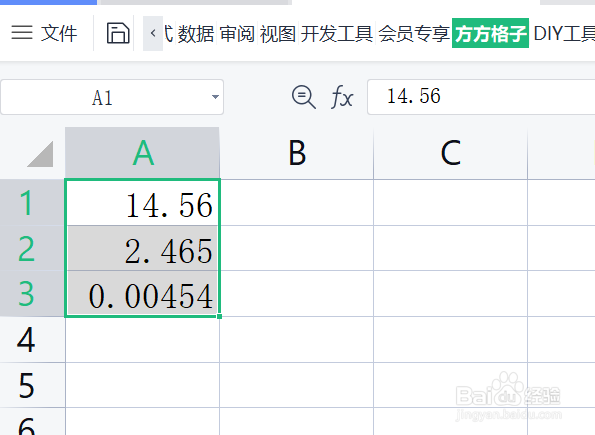Viewport: 595px width, 435px height.
Task: Select column B header
Action: click(297, 153)
